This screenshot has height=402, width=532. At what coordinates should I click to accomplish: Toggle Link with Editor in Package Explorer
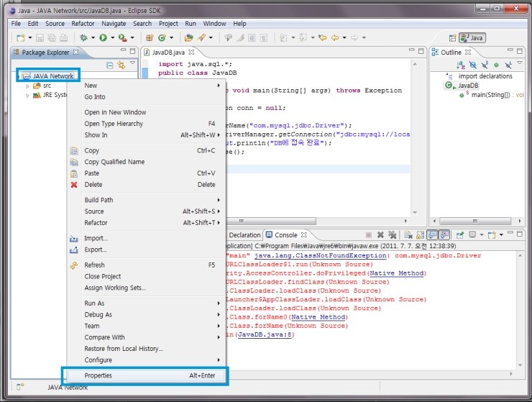tap(121, 65)
